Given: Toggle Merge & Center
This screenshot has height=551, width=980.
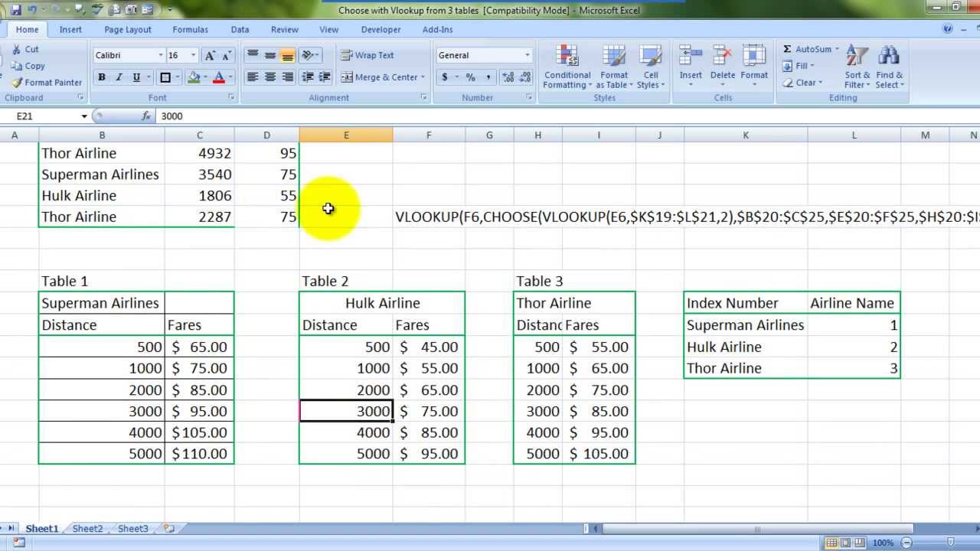Looking at the screenshot, I should pyautogui.click(x=378, y=77).
